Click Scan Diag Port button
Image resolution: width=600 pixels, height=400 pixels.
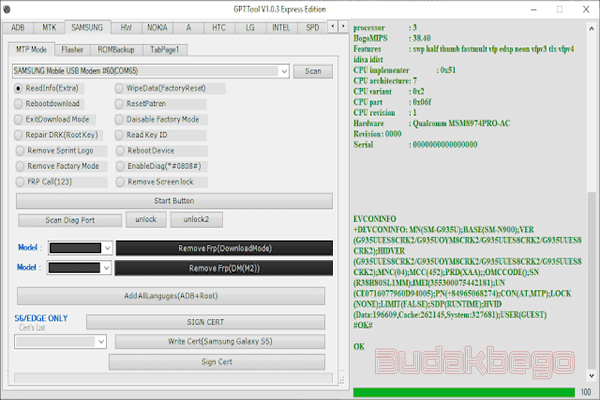pos(70,220)
